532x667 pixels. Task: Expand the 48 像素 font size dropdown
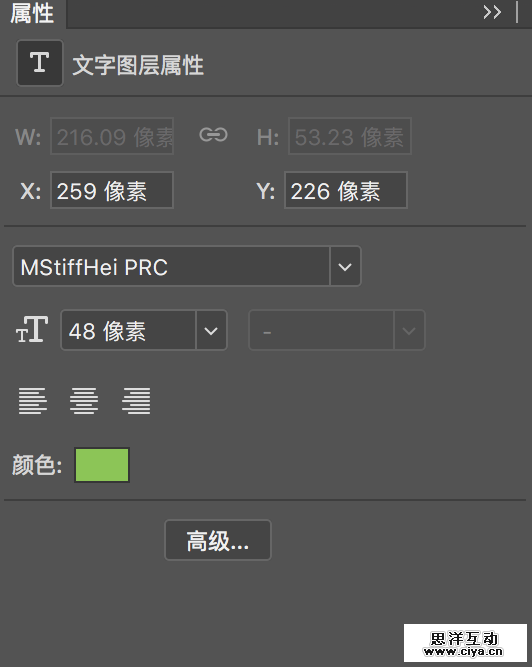211,331
